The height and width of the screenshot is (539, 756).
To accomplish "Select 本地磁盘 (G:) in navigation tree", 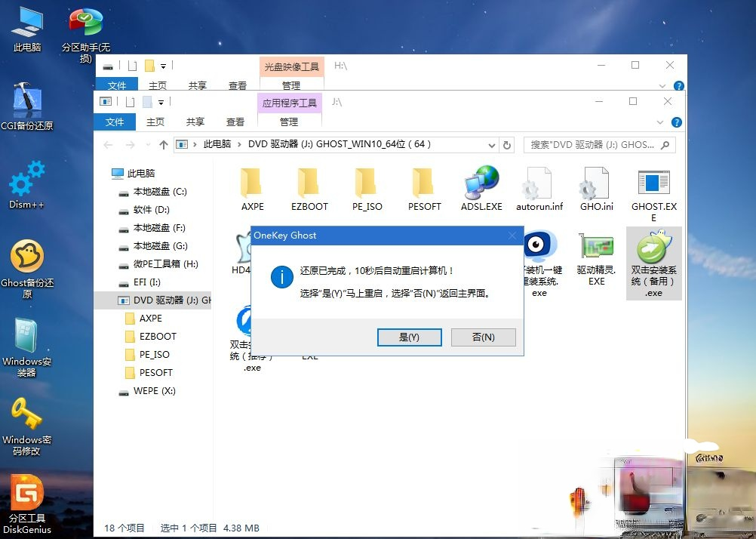I will pos(153,245).
